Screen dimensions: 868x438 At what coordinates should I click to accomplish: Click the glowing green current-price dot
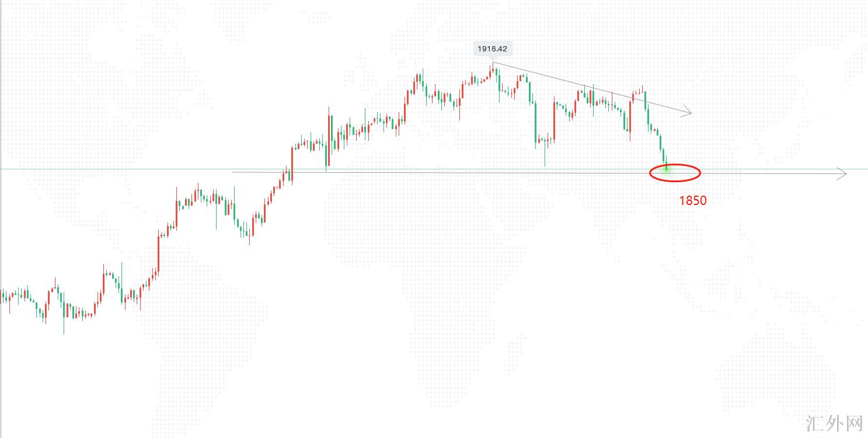coord(667,169)
